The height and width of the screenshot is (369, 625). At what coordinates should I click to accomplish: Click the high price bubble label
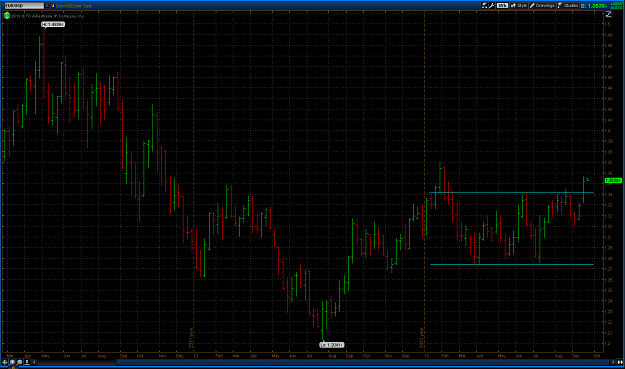click(x=53, y=24)
